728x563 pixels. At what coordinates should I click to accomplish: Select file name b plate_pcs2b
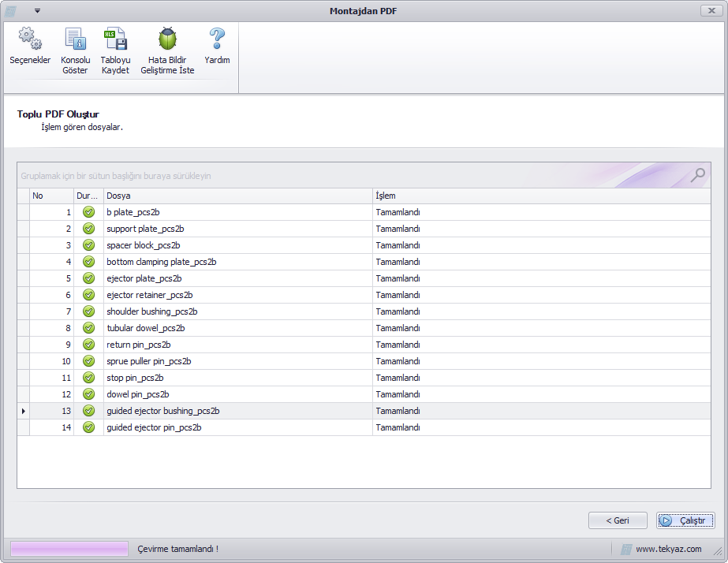133,212
